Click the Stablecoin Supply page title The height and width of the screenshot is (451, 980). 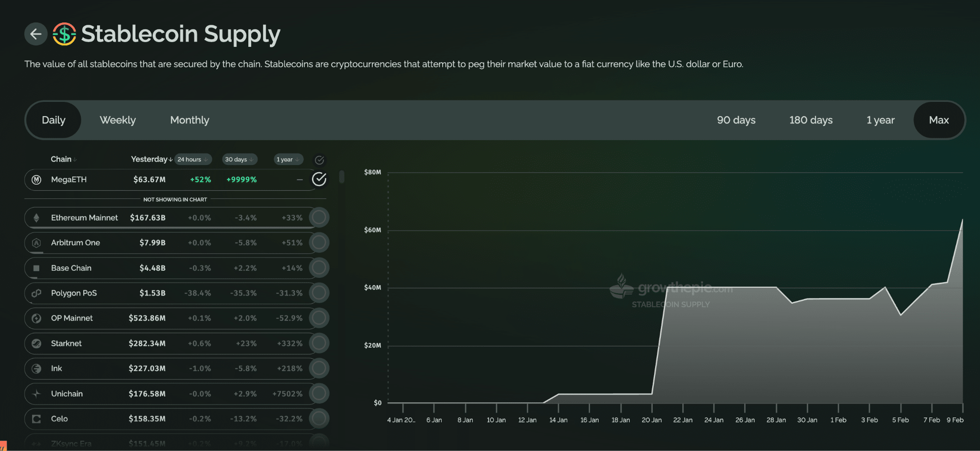180,34
